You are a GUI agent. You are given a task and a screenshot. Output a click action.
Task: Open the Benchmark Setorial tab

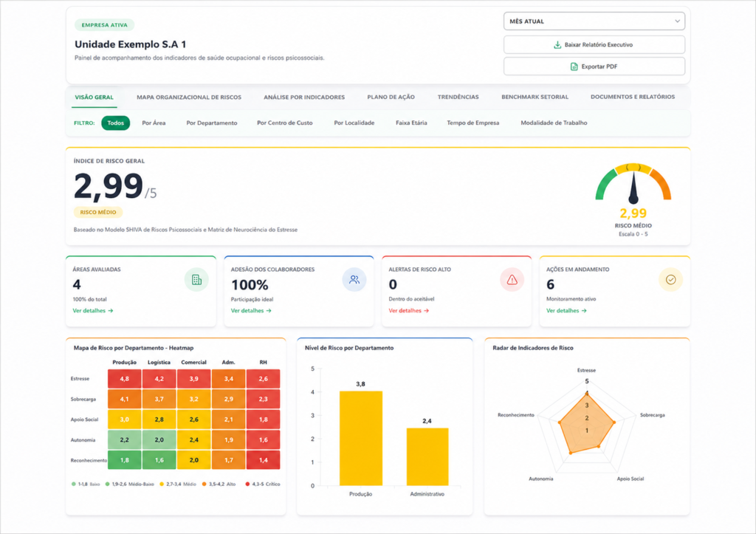535,97
